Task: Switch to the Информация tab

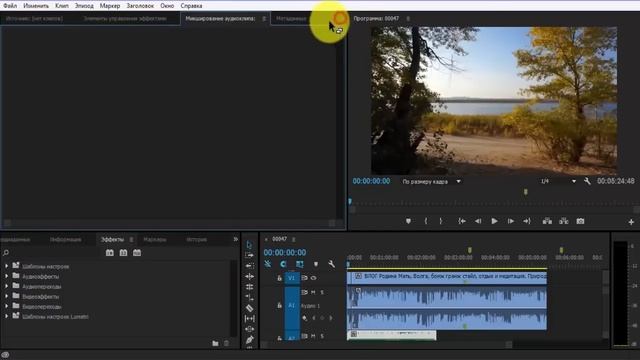Action: 65,240
